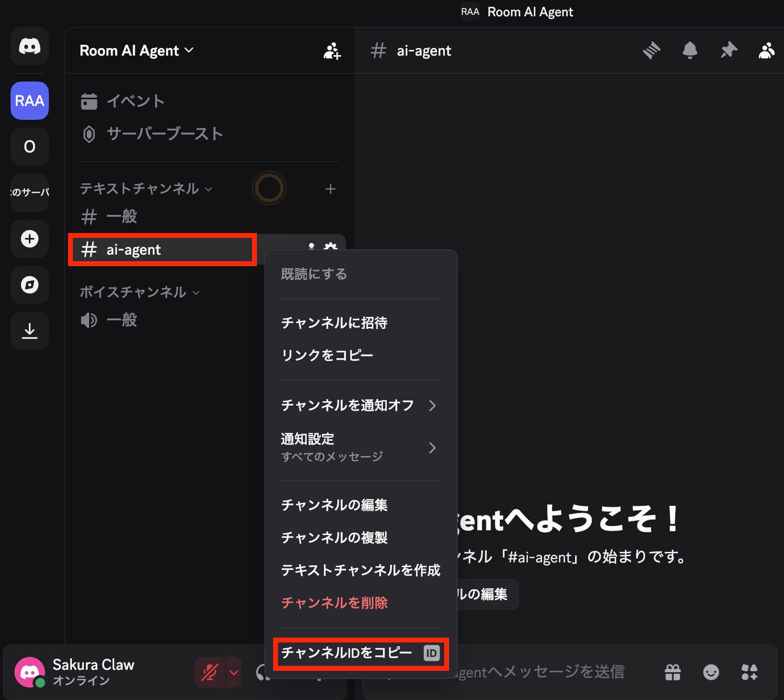Click the add a server plus icon
Screen dimensions: 784x700
[x=30, y=239]
